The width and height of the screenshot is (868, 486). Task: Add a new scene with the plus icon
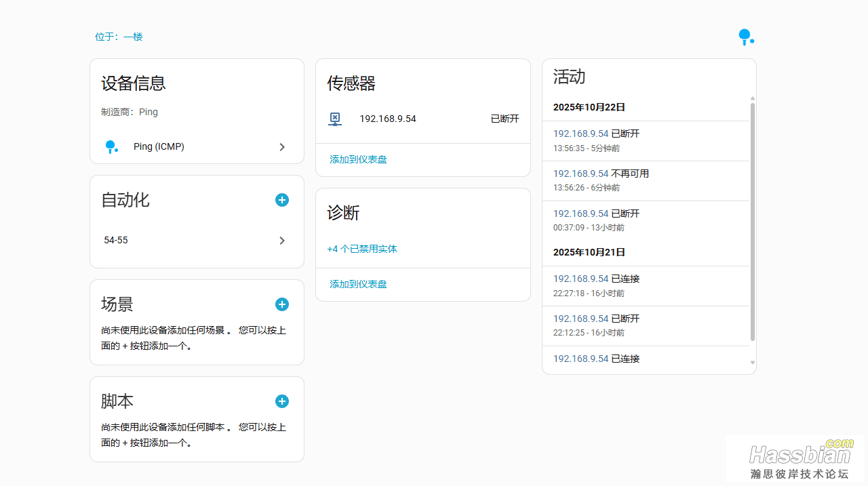[x=282, y=304]
